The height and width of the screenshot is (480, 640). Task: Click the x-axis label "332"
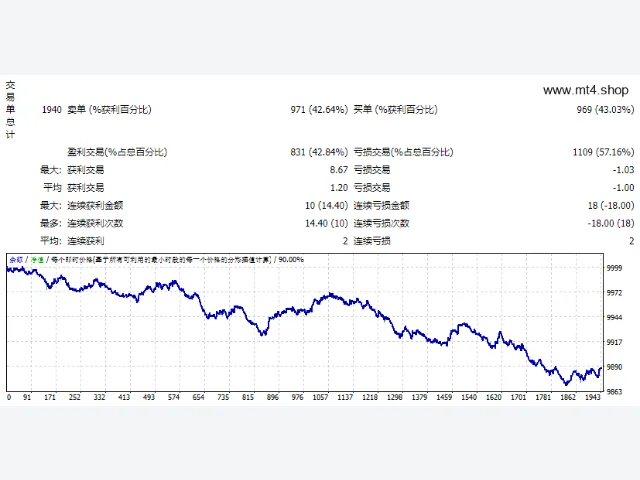[99, 397]
